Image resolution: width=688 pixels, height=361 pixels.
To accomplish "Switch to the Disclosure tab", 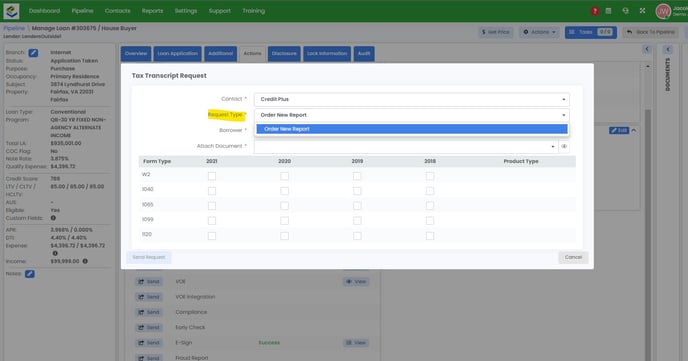I will 284,54.
